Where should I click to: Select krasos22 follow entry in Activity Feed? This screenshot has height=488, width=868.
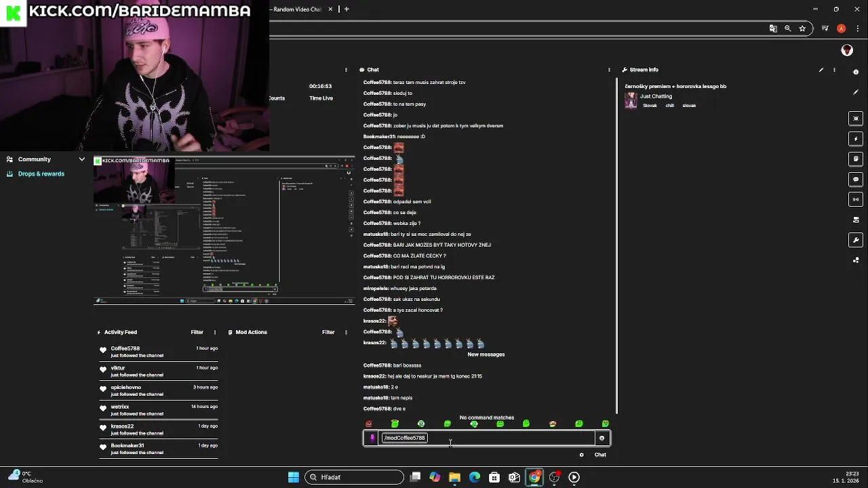pyautogui.click(x=159, y=430)
